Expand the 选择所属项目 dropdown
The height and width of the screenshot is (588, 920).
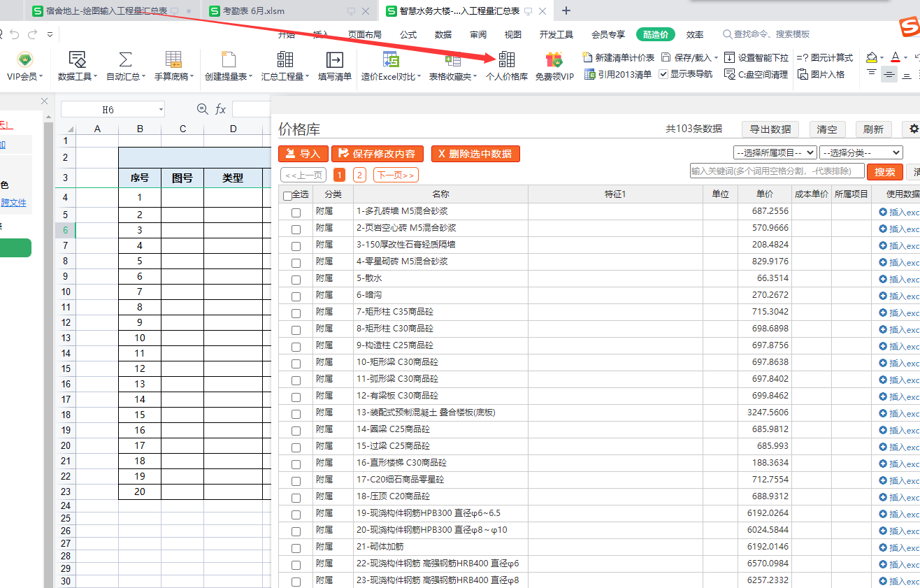tap(775, 152)
